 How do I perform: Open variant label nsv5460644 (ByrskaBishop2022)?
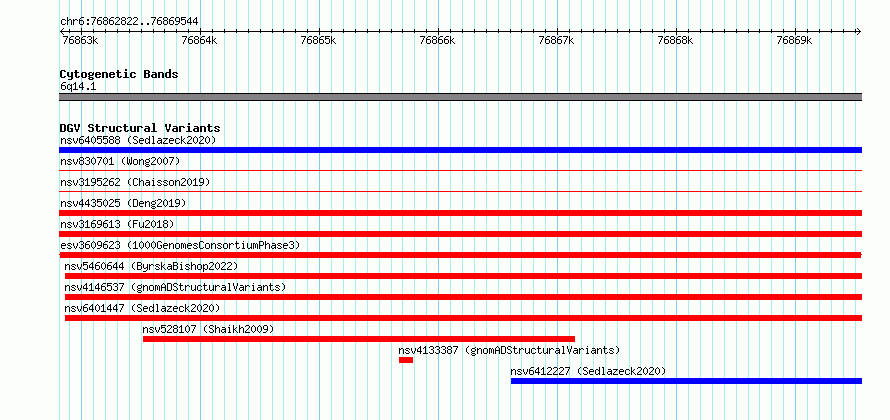(151, 266)
